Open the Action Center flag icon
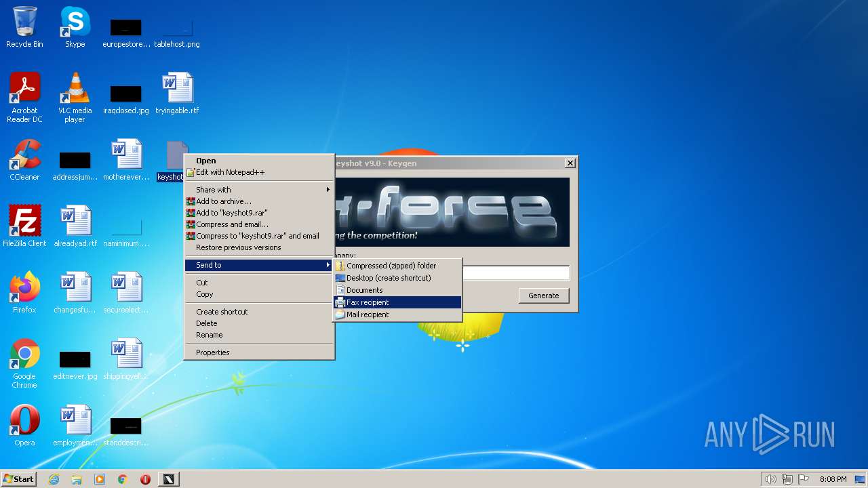 [x=804, y=479]
